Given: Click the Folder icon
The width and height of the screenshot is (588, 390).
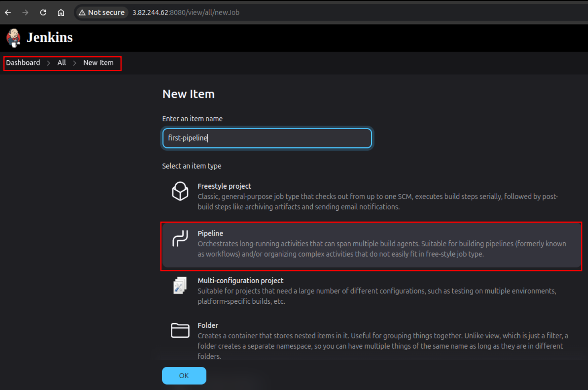Looking at the screenshot, I should (x=180, y=330).
